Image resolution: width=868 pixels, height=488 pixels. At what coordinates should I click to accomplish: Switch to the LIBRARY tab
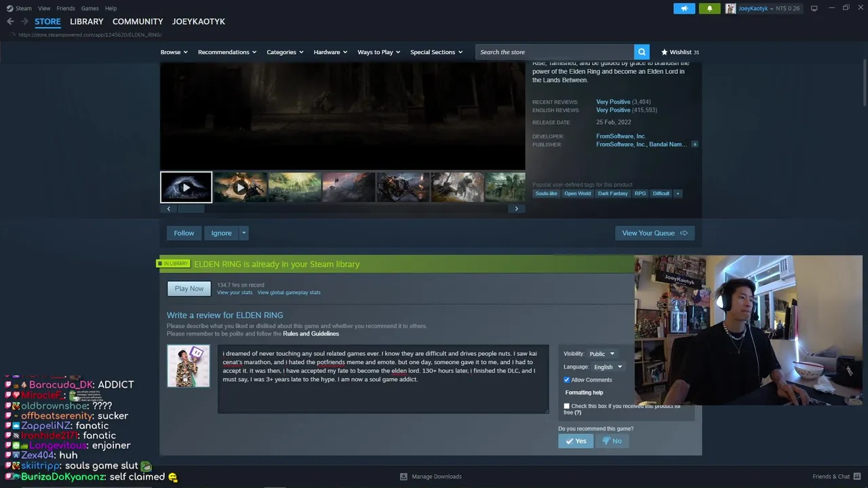[87, 22]
